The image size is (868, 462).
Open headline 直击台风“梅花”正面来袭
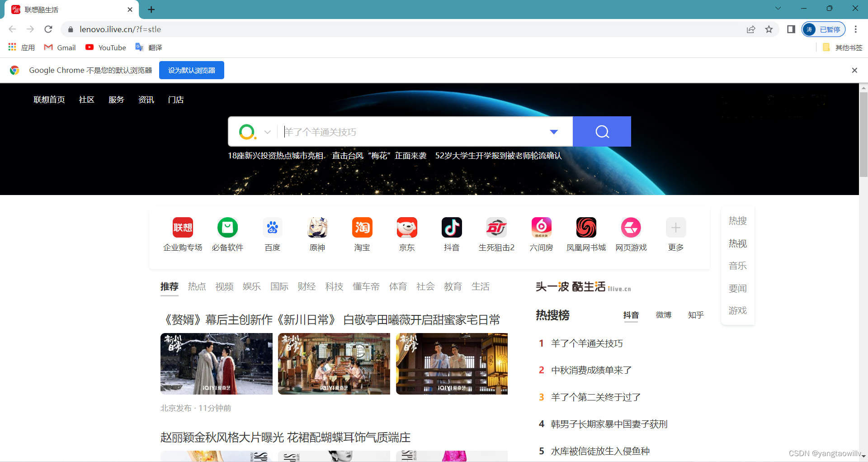[379, 156]
